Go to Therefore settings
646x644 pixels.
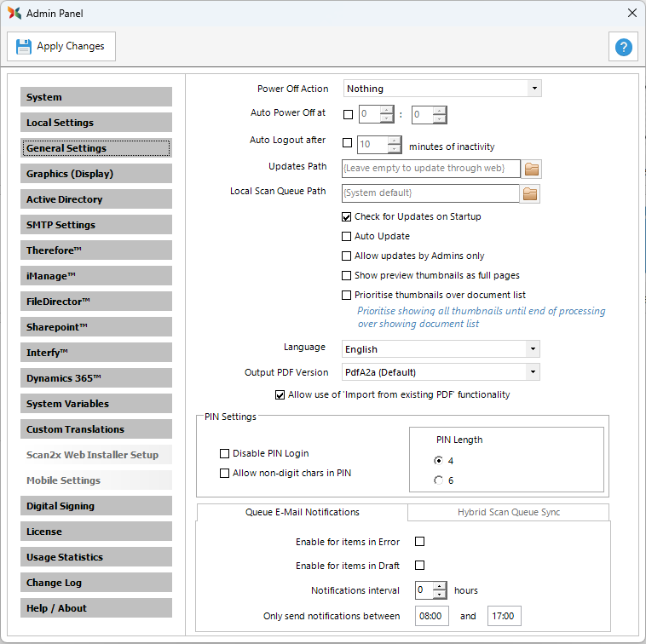[96, 250]
